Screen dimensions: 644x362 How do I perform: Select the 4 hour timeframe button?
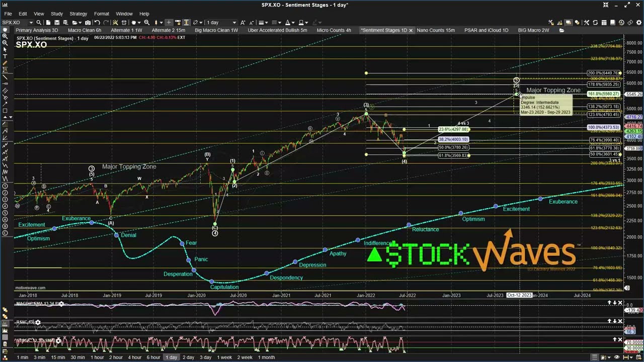click(x=134, y=357)
